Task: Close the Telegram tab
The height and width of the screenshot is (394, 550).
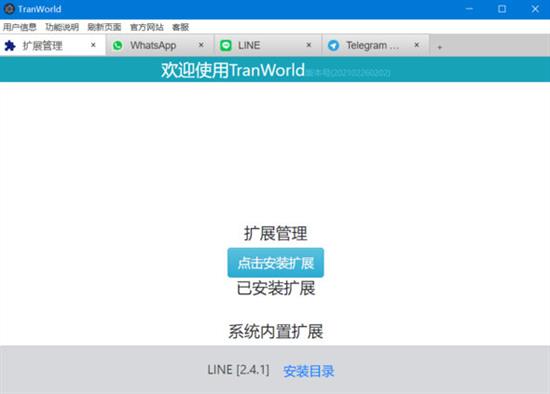Action: (x=417, y=45)
